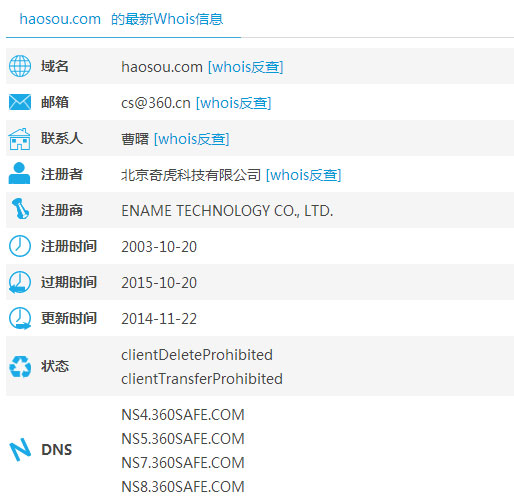Click the 域名 row label
This screenshot has height=499, width=514.
tap(55, 66)
